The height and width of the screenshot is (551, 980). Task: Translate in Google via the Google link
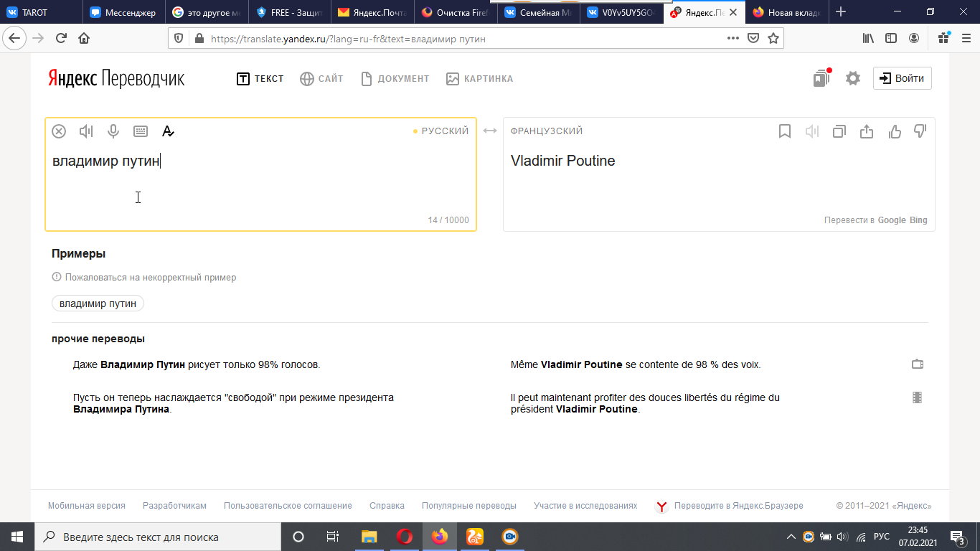click(892, 220)
